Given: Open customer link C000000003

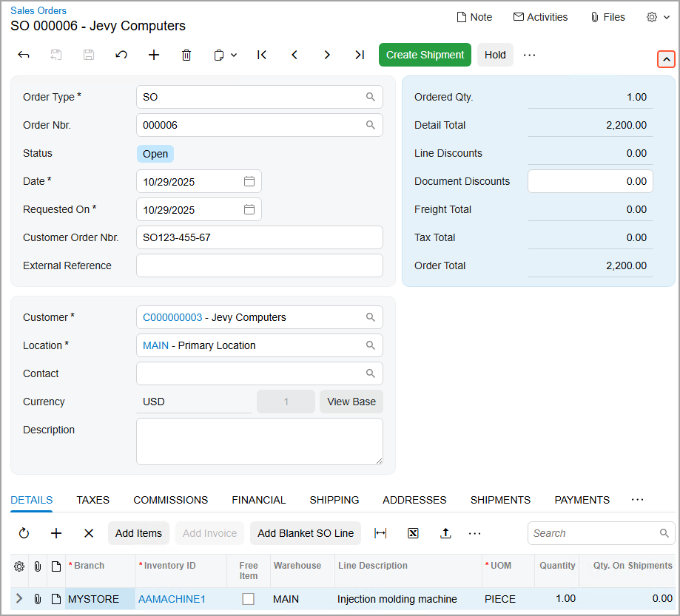Looking at the screenshot, I should [x=172, y=317].
